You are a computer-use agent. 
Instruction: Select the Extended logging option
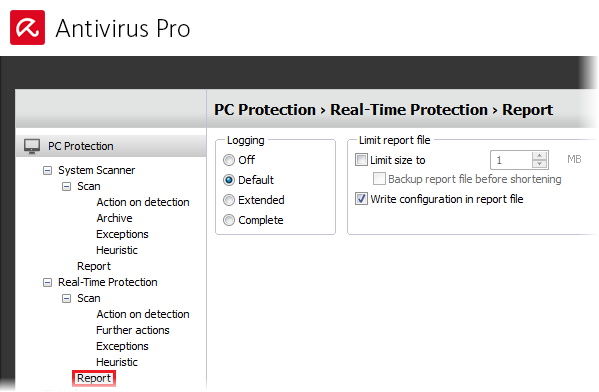229,200
